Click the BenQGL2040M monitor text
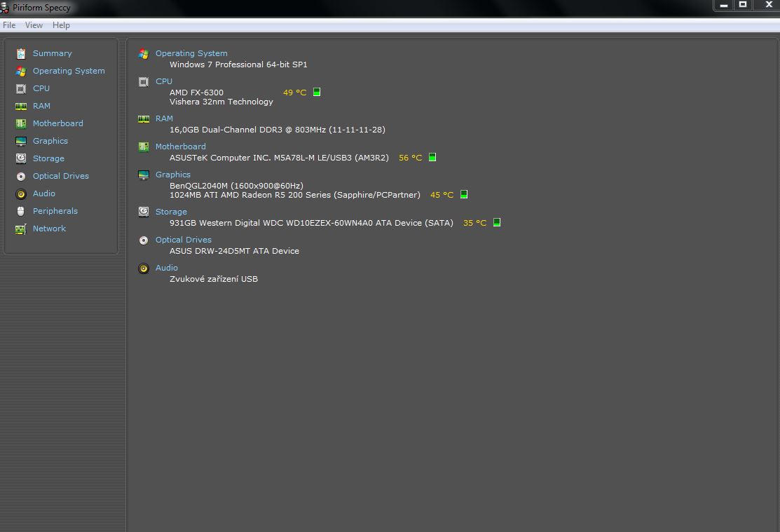The image size is (780, 532). click(x=236, y=185)
